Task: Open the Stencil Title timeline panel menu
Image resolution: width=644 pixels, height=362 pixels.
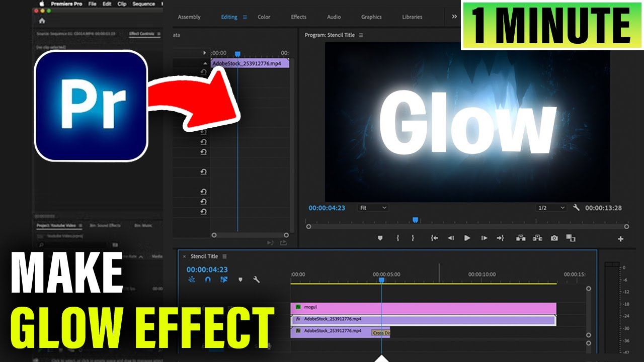Action: [224, 256]
